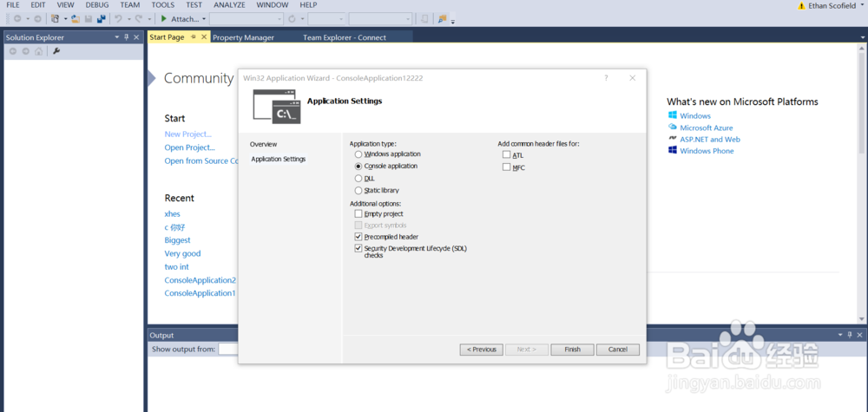Image resolution: width=868 pixels, height=412 pixels.
Task: Select the Windows application radio button
Action: [358, 154]
